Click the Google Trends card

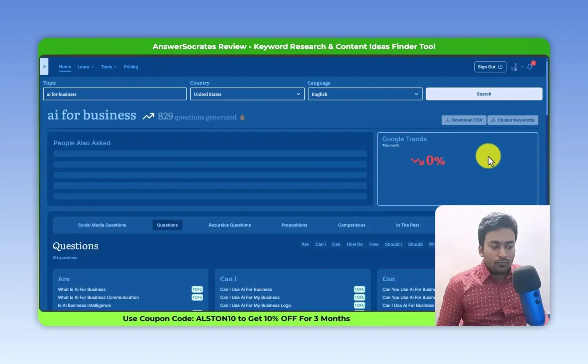coord(458,169)
